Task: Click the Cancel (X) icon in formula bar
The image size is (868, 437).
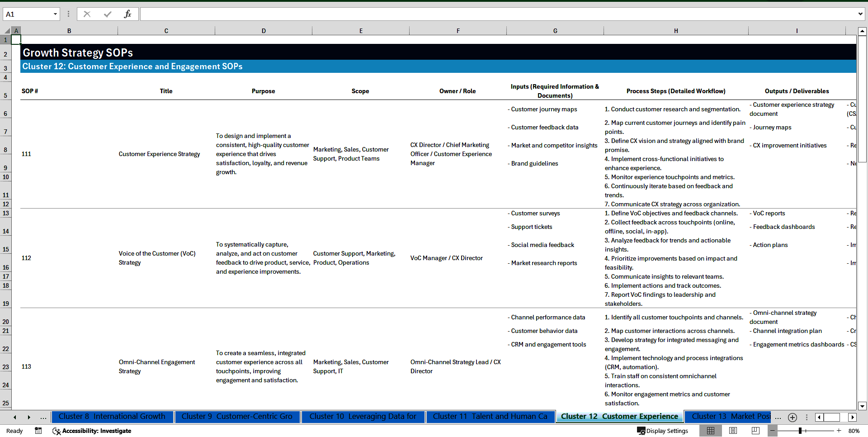Action: (x=87, y=14)
